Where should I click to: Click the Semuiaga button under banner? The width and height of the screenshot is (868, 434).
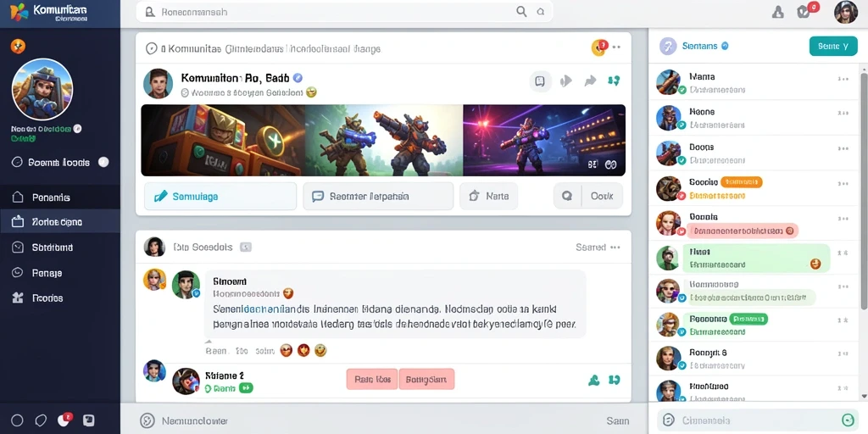pyautogui.click(x=220, y=196)
